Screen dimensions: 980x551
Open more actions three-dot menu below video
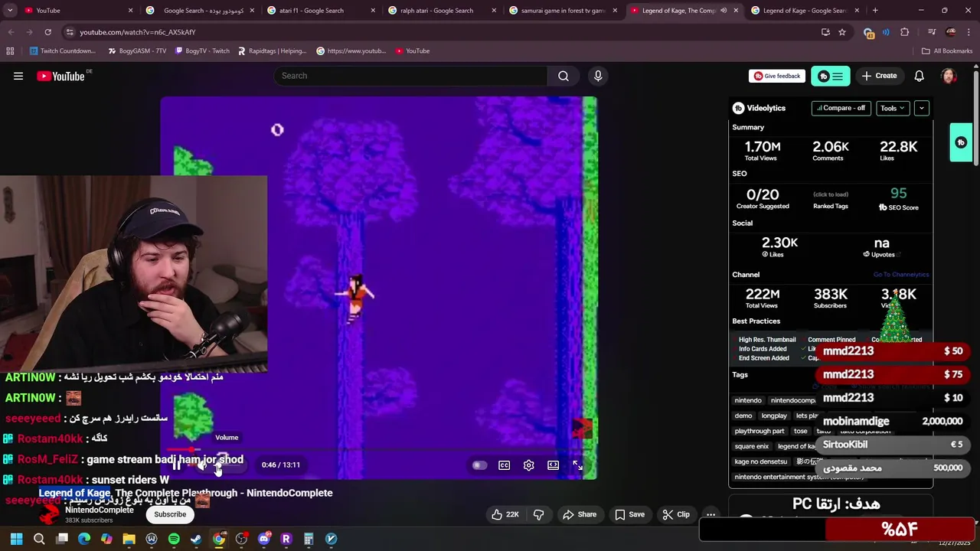pyautogui.click(x=710, y=514)
